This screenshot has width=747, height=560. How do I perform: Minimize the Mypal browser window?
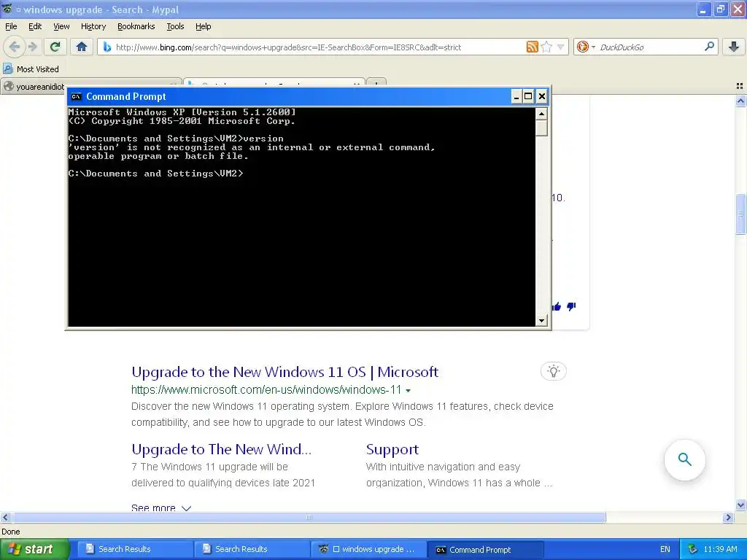[x=703, y=9]
